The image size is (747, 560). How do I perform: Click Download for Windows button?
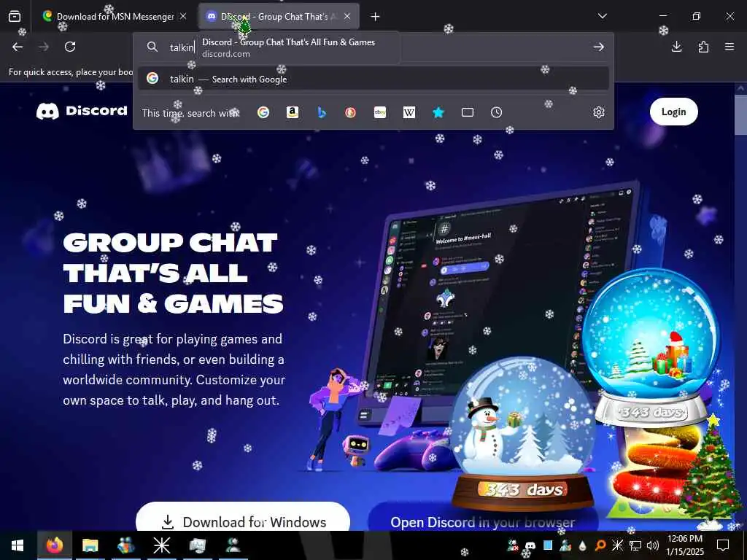click(x=243, y=518)
